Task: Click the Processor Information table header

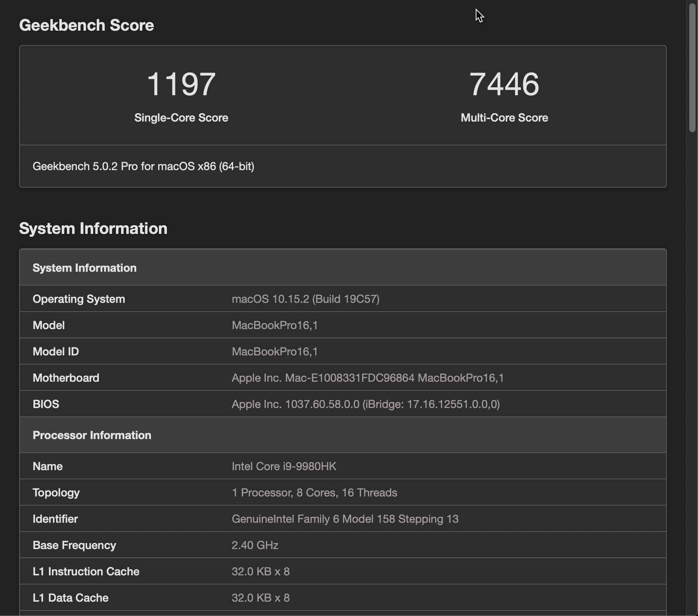Action: point(92,435)
